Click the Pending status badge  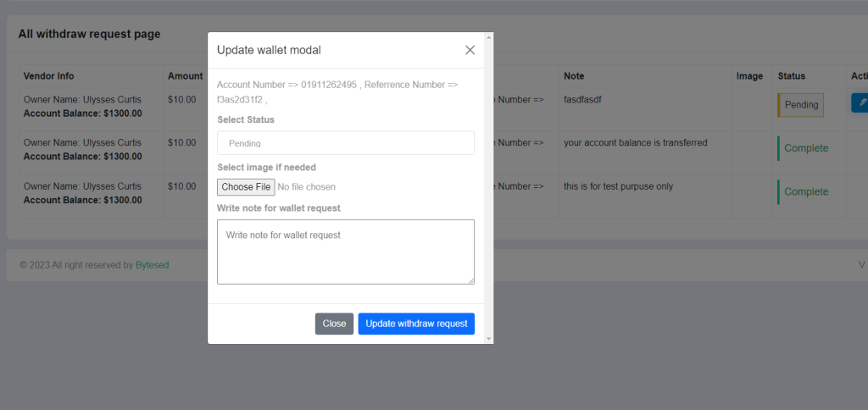(801, 104)
